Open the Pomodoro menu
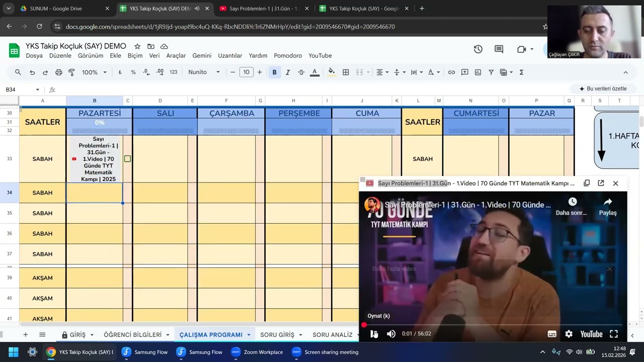This screenshot has height=362, width=644. tap(288, 56)
